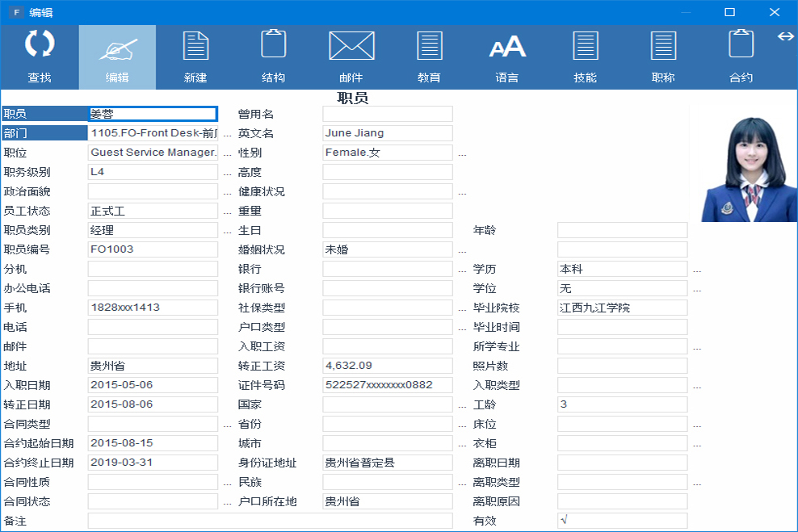Open the 合约 (Contract) toolbar item
Image resolution: width=798 pixels, height=532 pixels.
click(x=741, y=44)
